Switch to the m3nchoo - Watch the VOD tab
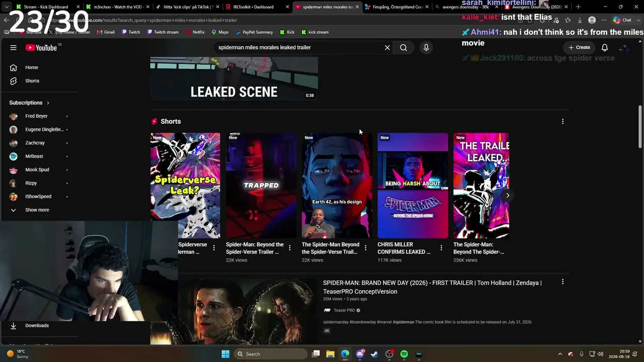Image resolution: width=644 pixels, height=362 pixels. pos(119,7)
